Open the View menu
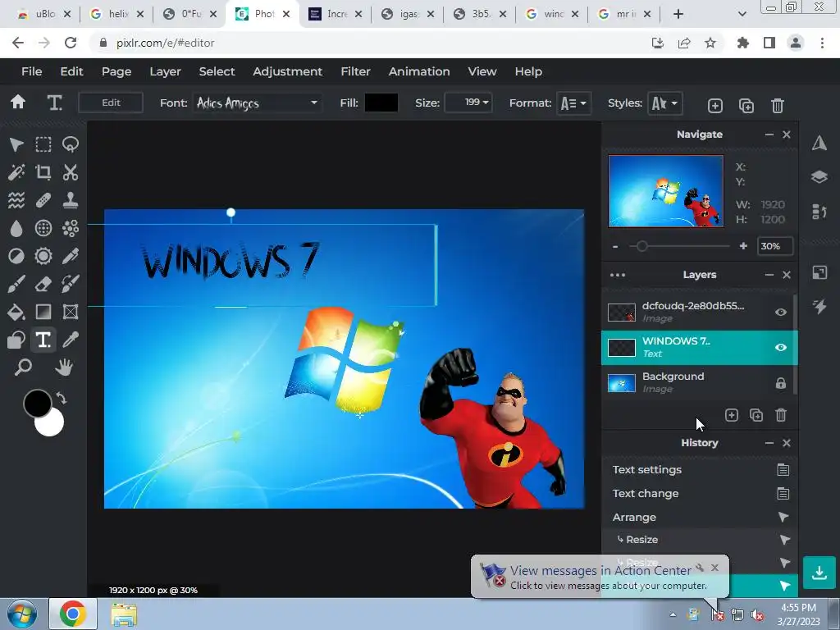This screenshot has width=840, height=630. (482, 71)
